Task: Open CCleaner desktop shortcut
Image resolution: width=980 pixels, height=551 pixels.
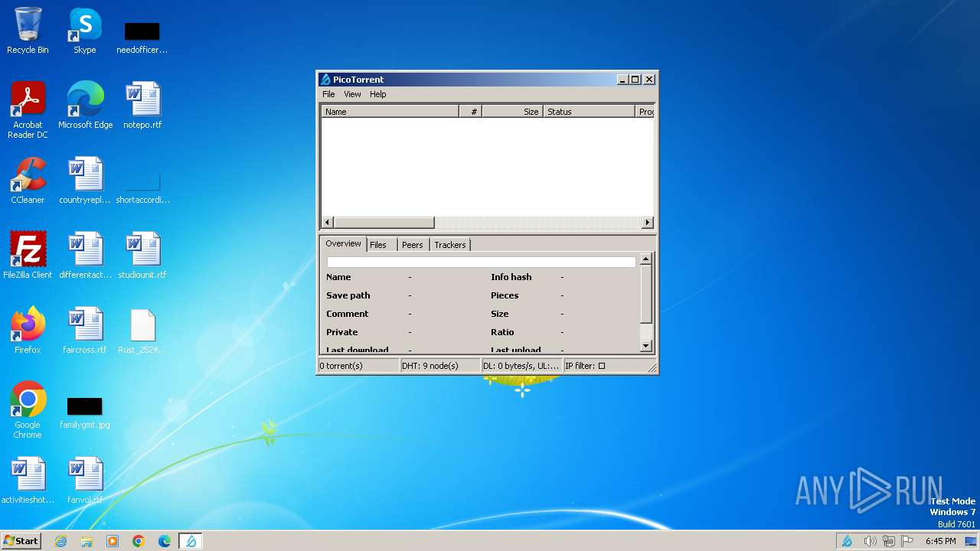Action: coord(28,181)
